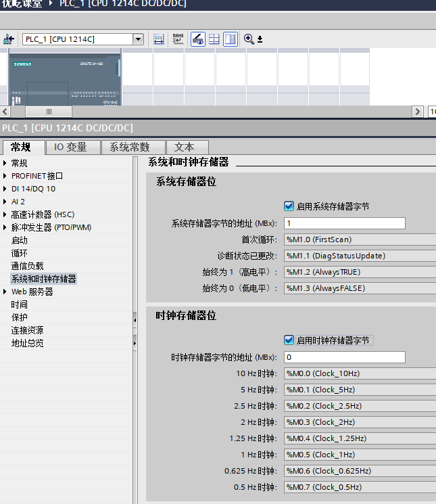Click the %M0.6 (Clock_0.625Hz) field

(x=360, y=471)
